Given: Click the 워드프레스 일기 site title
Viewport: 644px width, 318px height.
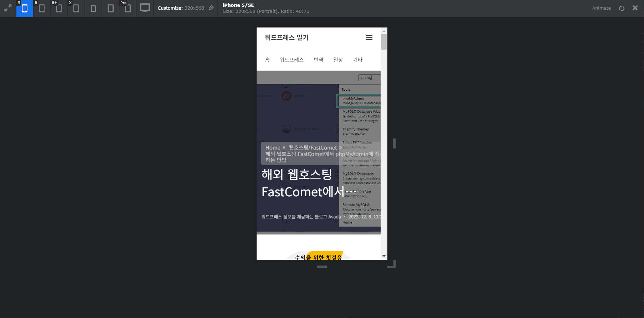Looking at the screenshot, I should point(287,37).
